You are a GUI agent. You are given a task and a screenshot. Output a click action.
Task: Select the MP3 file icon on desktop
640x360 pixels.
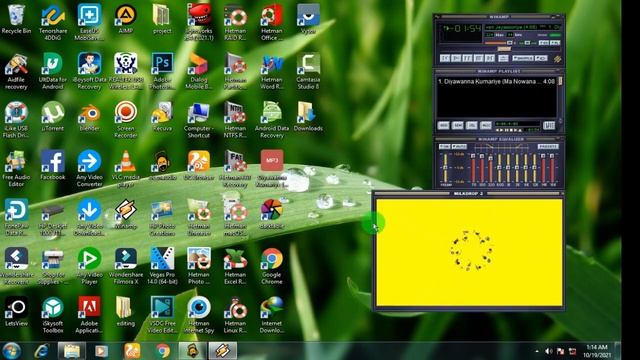(272, 168)
